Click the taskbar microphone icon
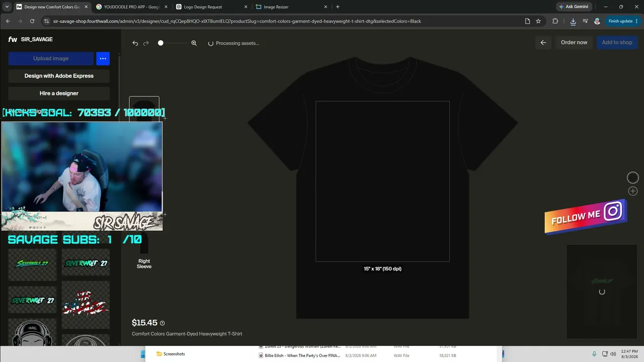This screenshot has width=644, height=362. 594,354
